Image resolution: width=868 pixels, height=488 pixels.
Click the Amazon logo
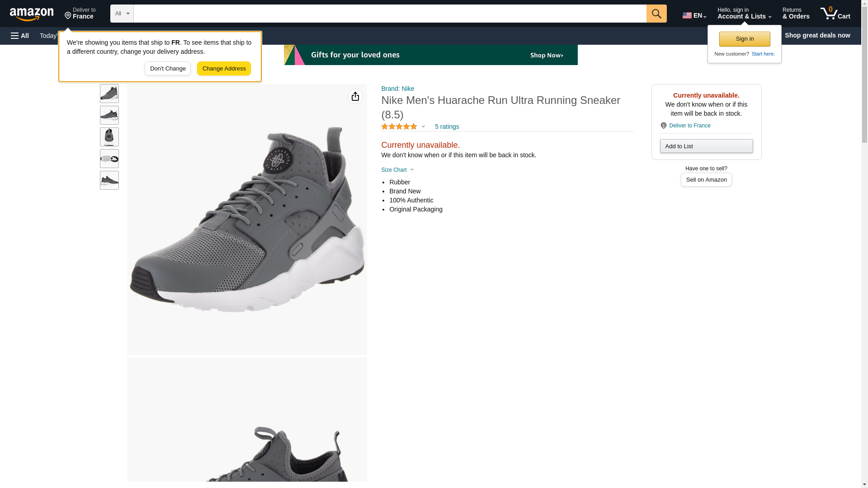(x=32, y=14)
